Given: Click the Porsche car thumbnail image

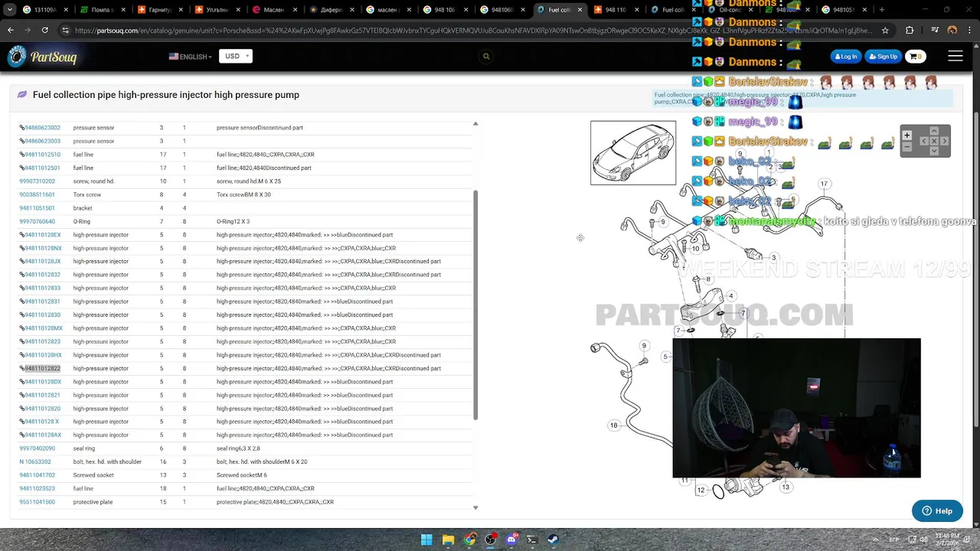Looking at the screenshot, I should tap(633, 152).
